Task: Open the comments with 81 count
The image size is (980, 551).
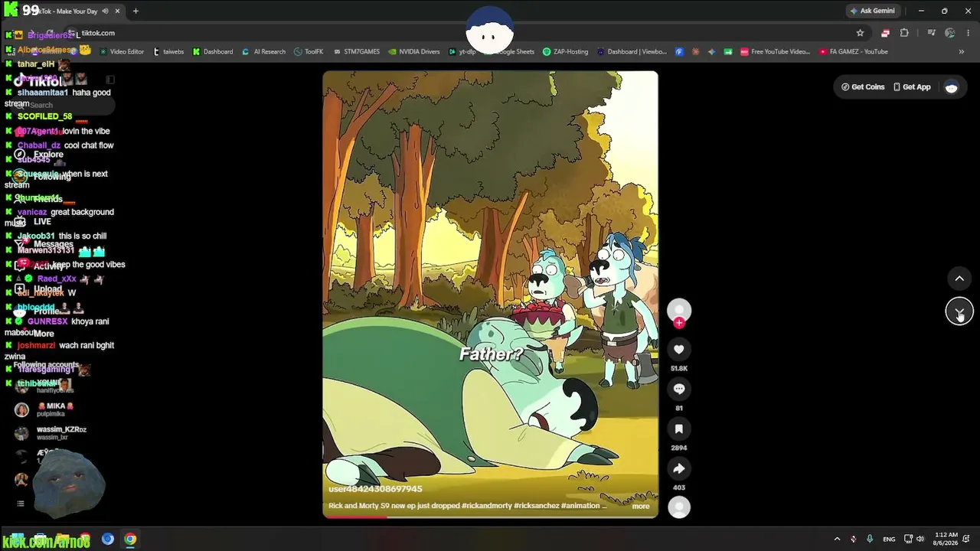Action: 678,389
